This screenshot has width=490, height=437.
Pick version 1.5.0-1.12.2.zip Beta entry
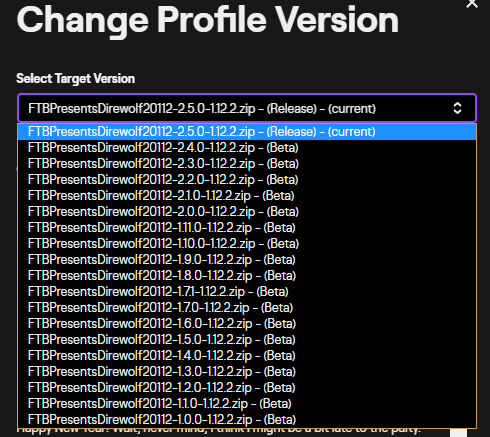[x=247, y=340]
